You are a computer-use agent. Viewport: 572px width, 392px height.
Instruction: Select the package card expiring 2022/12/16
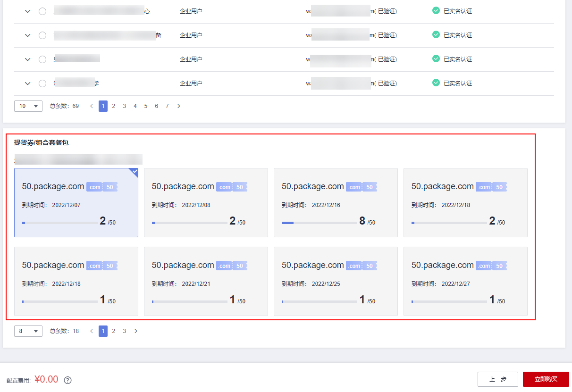[x=336, y=202]
